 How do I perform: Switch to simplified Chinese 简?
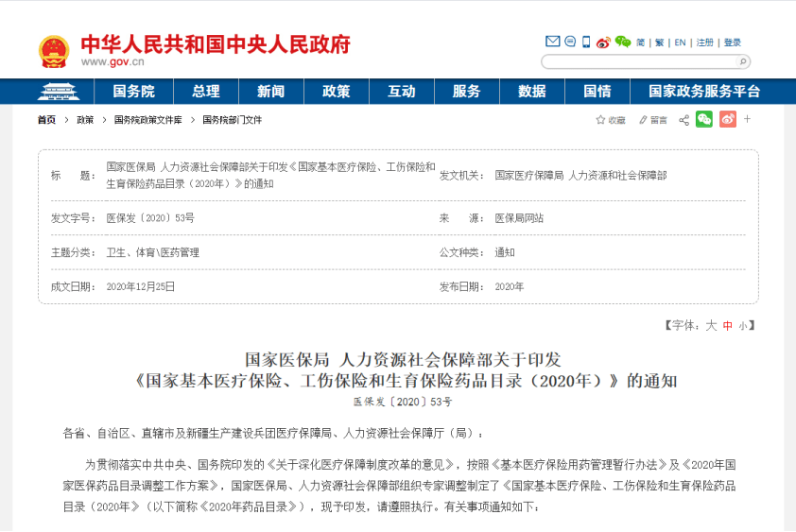coord(640,43)
